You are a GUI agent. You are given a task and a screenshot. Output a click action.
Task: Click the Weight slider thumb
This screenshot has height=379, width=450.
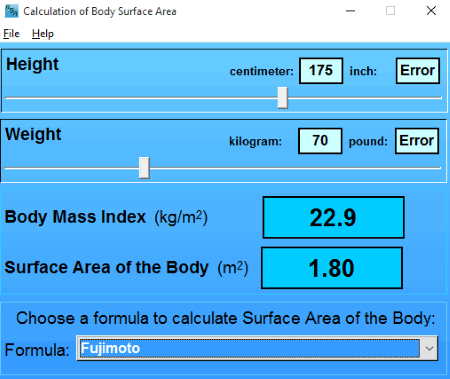point(144,168)
